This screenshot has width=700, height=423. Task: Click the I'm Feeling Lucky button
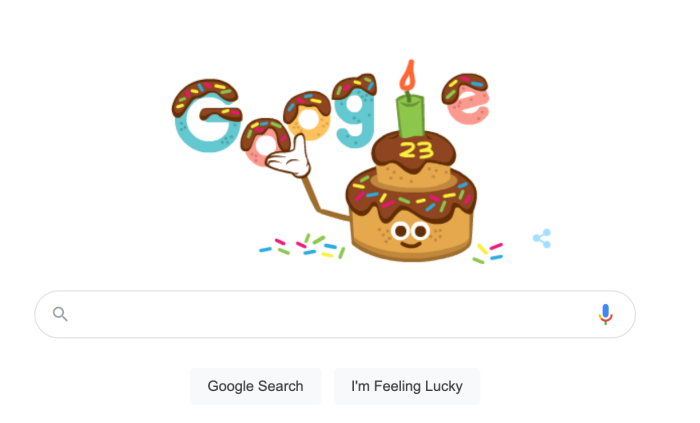point(407,386)
